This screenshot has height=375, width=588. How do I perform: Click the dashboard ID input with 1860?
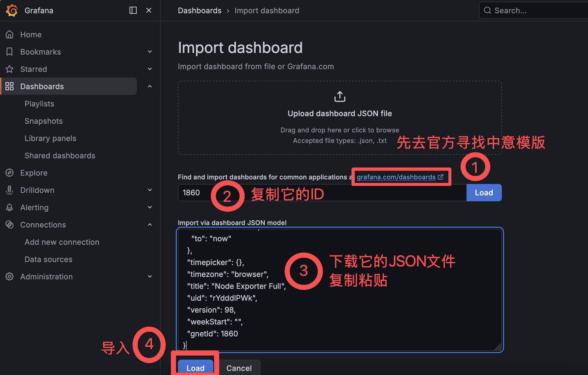[x=192, y=193]
